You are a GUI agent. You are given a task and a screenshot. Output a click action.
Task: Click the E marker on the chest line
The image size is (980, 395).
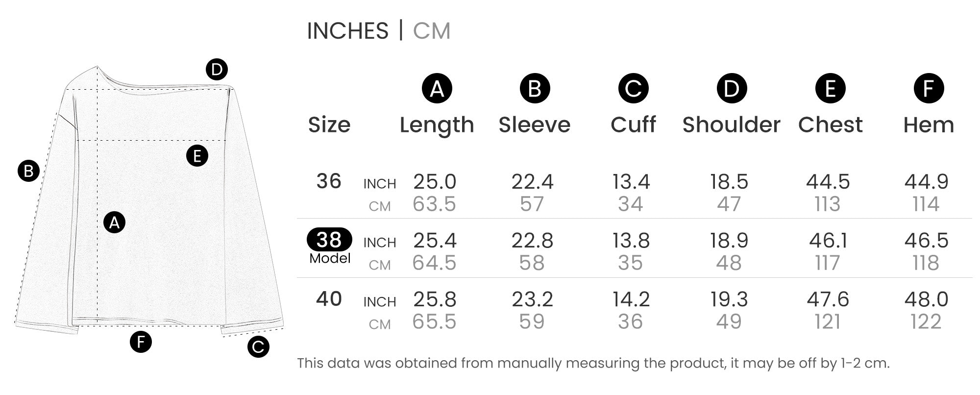[x=197, y=156]
